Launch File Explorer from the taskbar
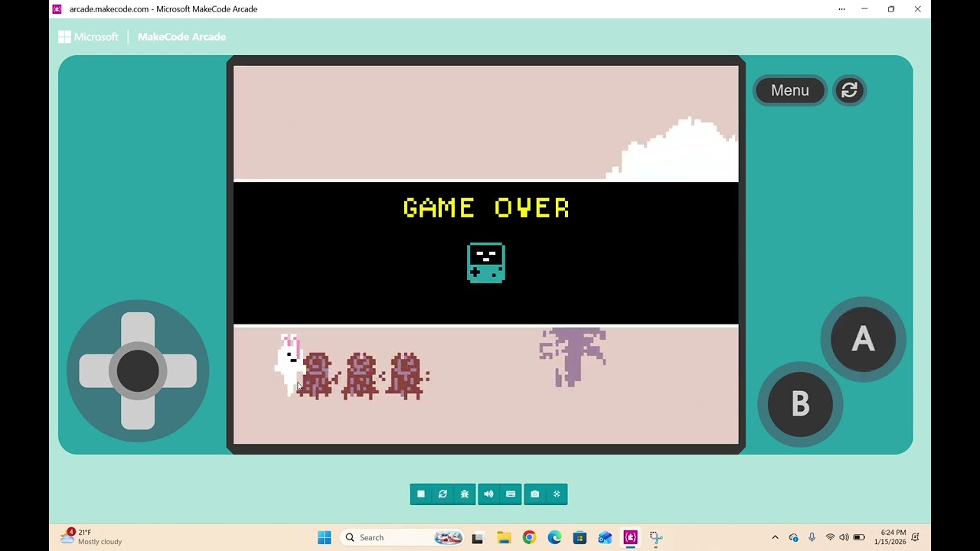 click(x=503, y=537)
